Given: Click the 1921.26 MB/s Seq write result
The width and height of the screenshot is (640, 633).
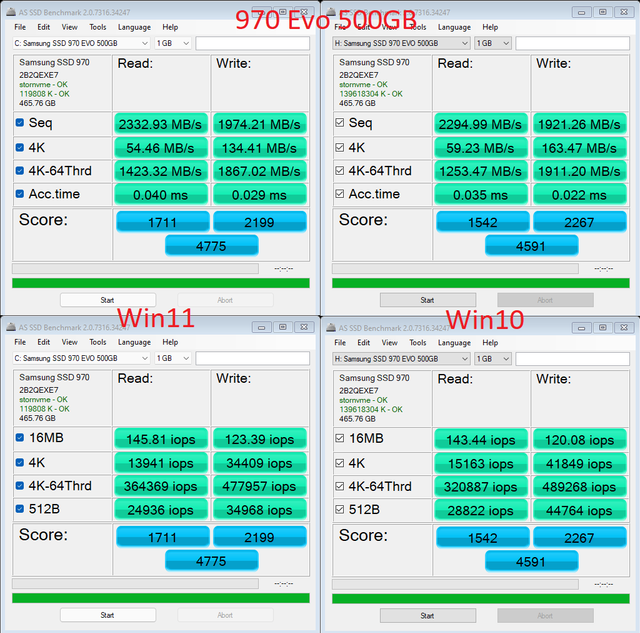Looking at the screenshot, I should (580, 124).
